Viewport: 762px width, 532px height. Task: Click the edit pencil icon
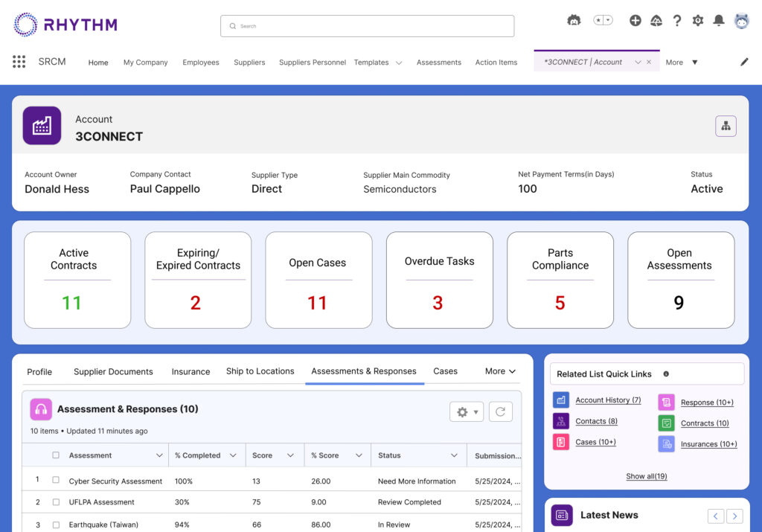click(x=744, y=63)
